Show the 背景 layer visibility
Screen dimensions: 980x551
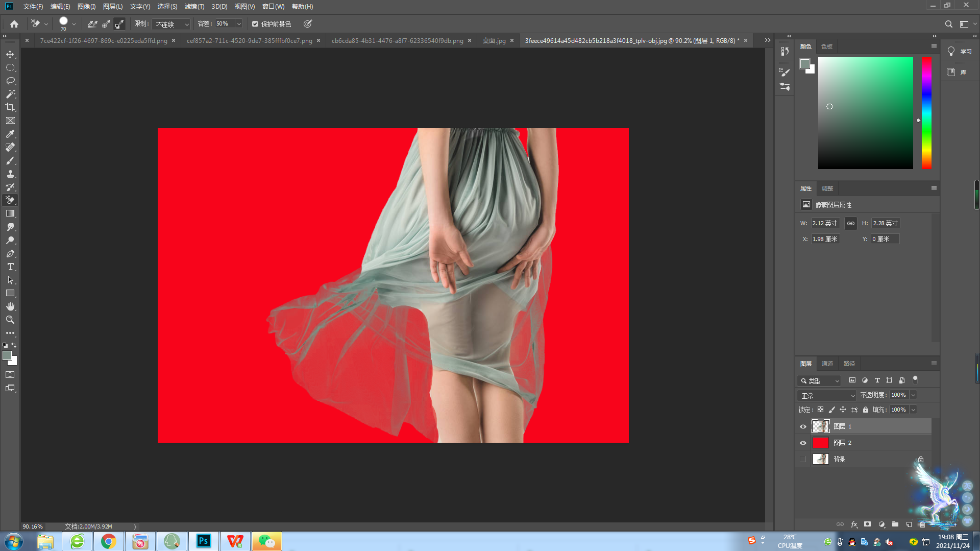(803, 459)
